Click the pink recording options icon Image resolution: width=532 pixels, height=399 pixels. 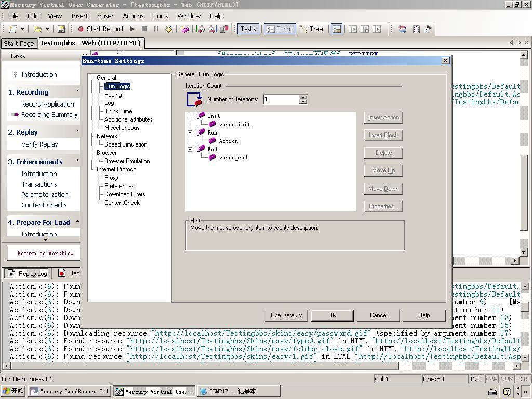tap(185, 29)
